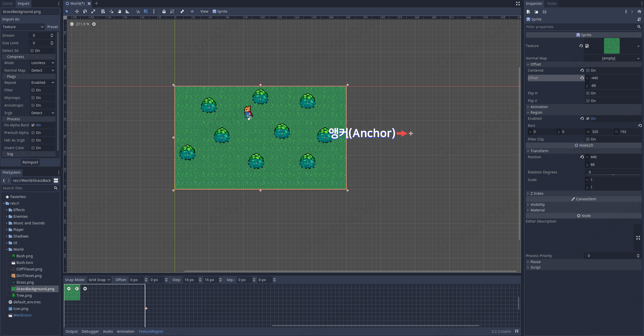Open the skeleton bone options

pos(182,11)
